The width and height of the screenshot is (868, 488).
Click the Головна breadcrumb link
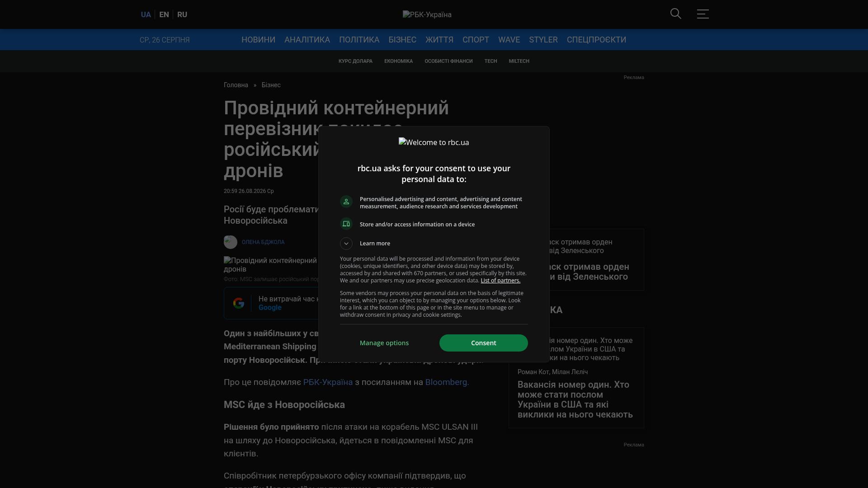(236, 85)
